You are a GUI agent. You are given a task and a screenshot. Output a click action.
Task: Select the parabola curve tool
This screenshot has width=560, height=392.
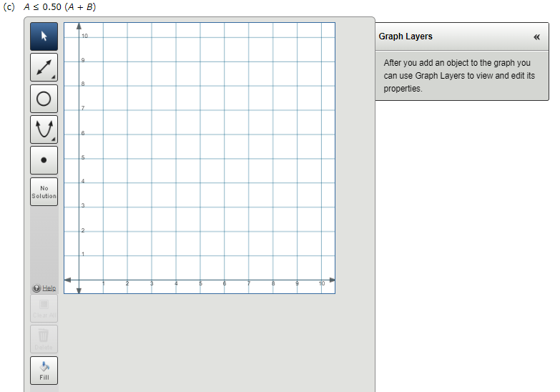44,129
